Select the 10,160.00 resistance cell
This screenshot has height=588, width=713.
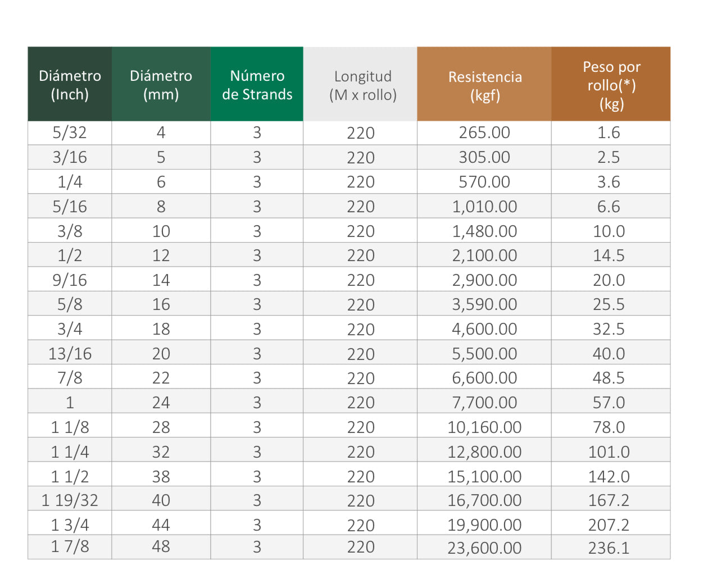pos(484,427)
